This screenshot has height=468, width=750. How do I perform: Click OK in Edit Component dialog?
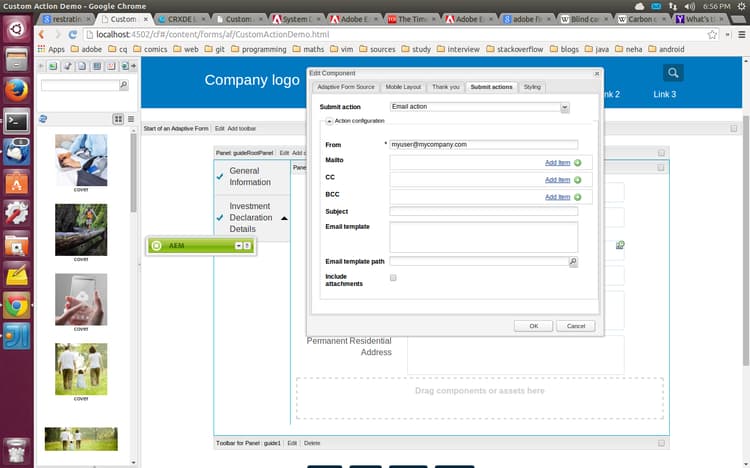[x=533, y=326]
